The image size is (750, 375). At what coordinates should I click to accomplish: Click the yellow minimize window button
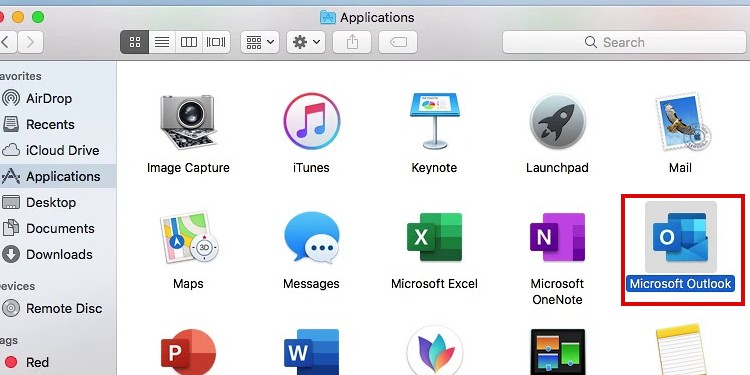click(18, 17)
